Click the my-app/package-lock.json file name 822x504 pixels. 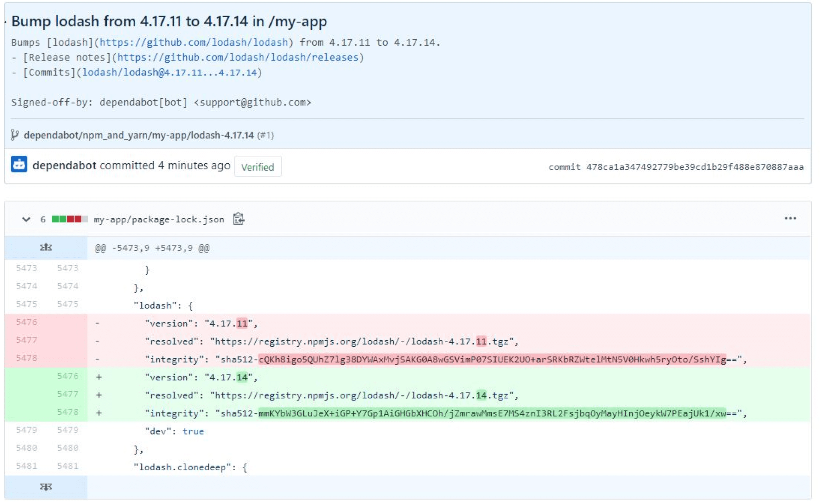tap(159, 219)
